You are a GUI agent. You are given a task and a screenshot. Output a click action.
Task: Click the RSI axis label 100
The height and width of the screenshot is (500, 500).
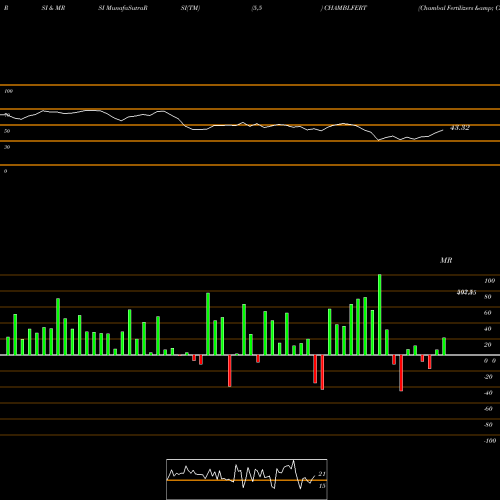pos(9,91)
